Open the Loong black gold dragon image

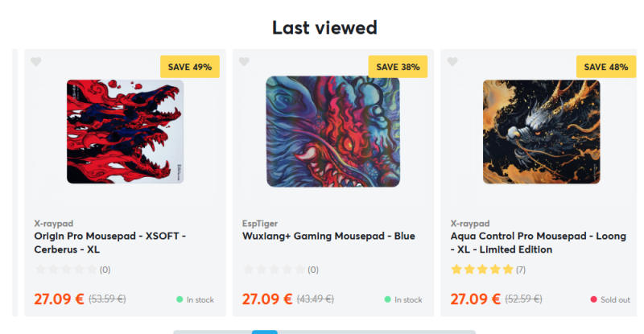coord(541,131)
